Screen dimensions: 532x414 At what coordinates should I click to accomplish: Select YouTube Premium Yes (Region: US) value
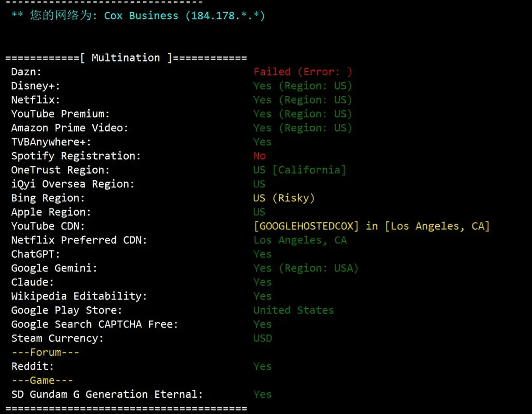(302, 114)
